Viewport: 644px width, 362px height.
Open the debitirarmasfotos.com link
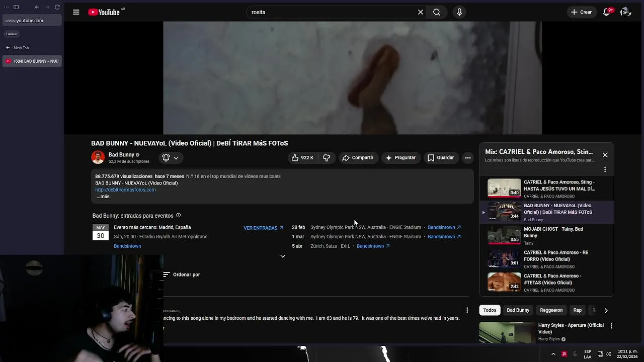[x=125, y=190]
